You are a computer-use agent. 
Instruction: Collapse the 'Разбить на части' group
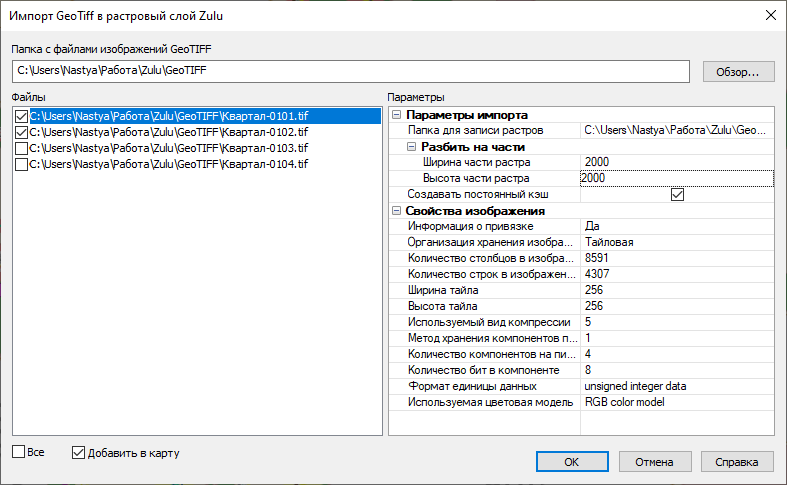(x=411, y=147)
